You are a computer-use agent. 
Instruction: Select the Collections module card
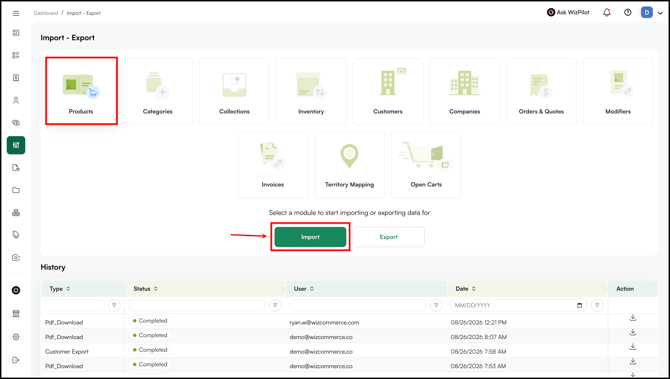234,91
